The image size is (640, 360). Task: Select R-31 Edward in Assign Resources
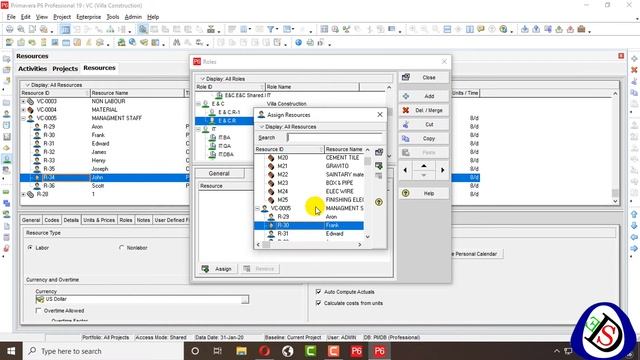point(309,234)
